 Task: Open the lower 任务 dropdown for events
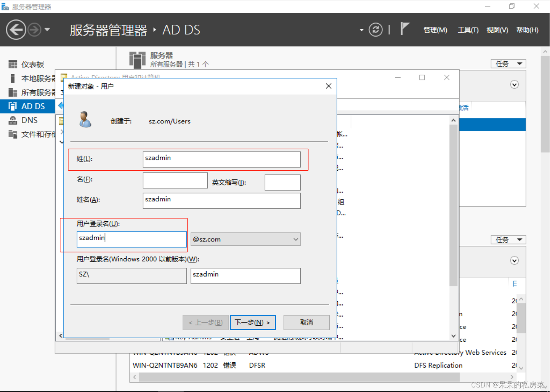(508, 240)
